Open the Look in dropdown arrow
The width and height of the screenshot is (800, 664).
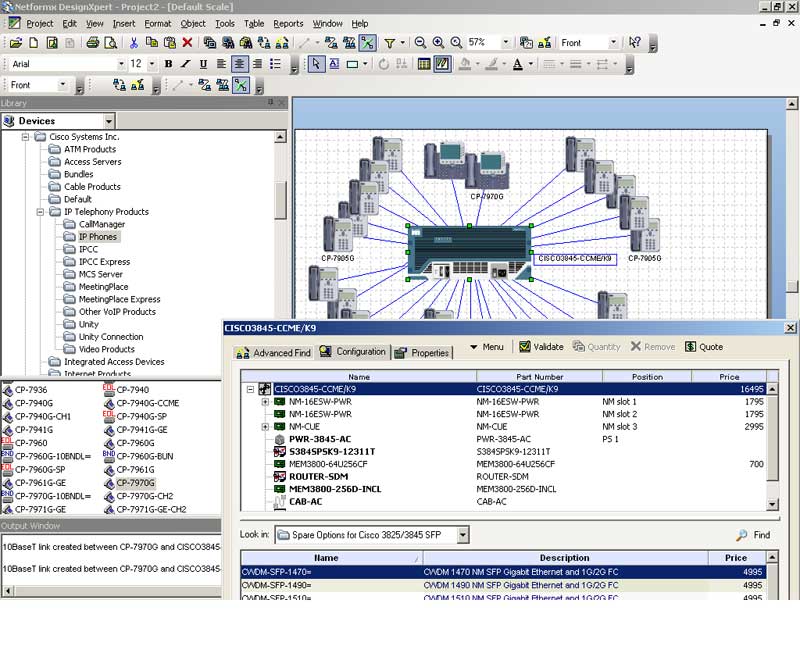pyautogui.click(x=462, y=535)
